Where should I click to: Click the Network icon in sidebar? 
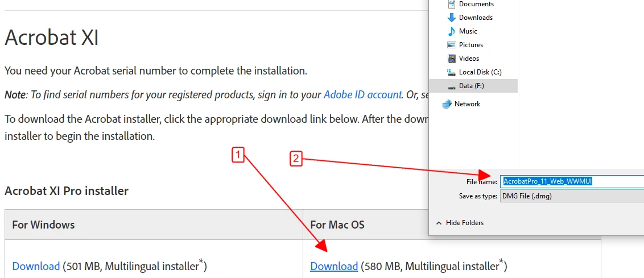(447, 104)
